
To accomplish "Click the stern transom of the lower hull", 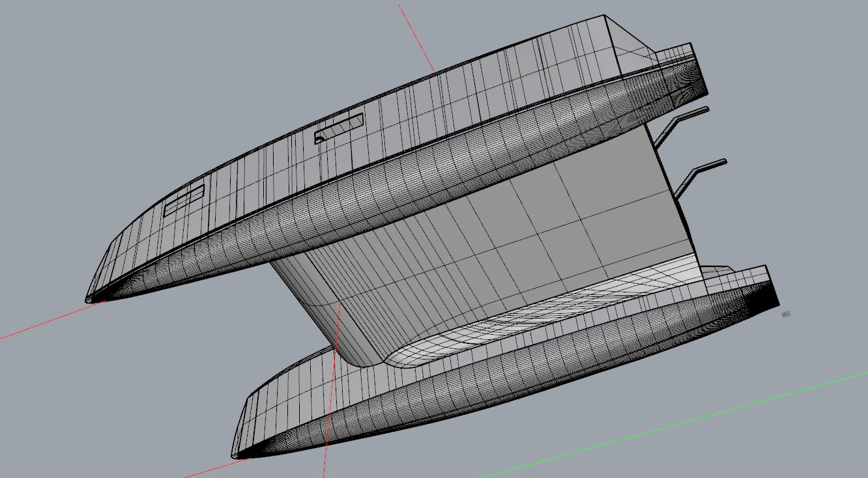I will coord(772,293).
